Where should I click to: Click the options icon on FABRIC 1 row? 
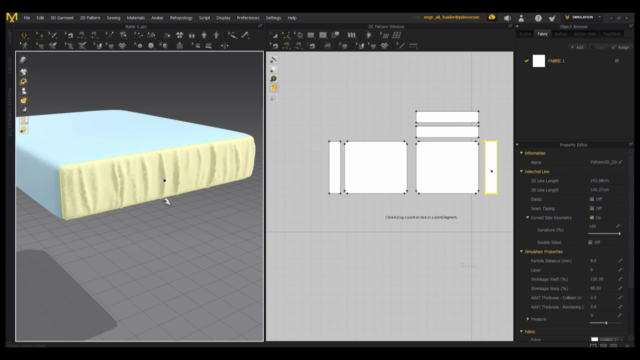pos(617,61)
